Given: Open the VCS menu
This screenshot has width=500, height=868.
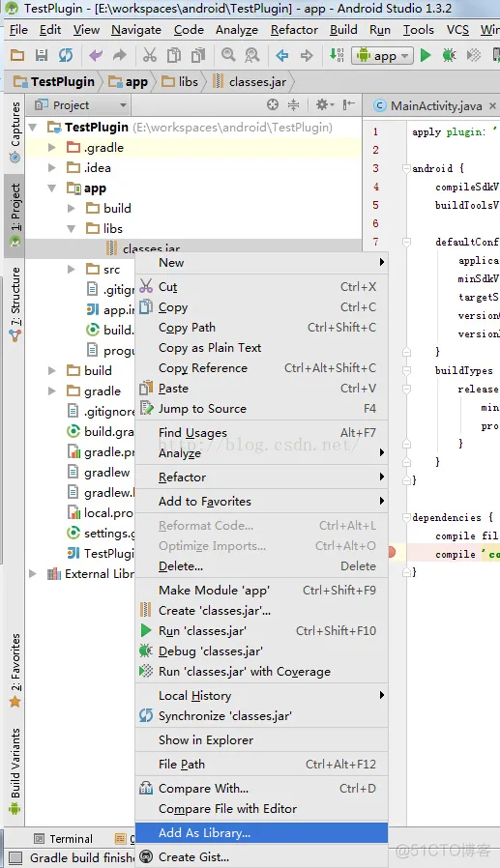Looking at the screenshot, I should tap(457, 30).
